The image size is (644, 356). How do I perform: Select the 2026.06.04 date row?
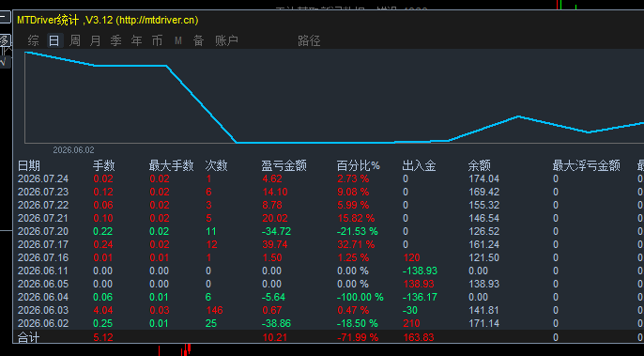[x=43, y=297]
